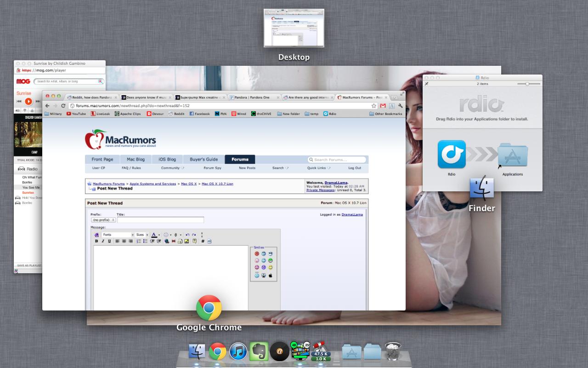Click the Trash icon in the Dock
This screenshot has height=368, width=588.
(x=393, y=351)
